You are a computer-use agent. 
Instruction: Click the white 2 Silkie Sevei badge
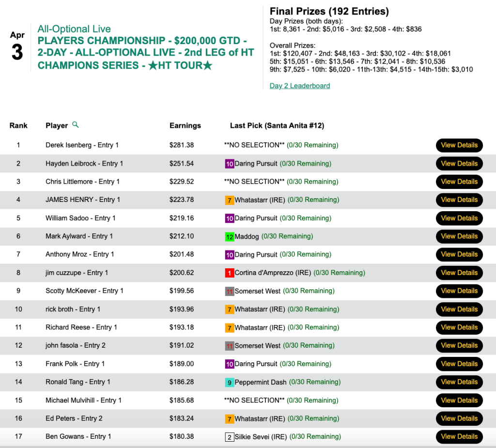point(230,437)
